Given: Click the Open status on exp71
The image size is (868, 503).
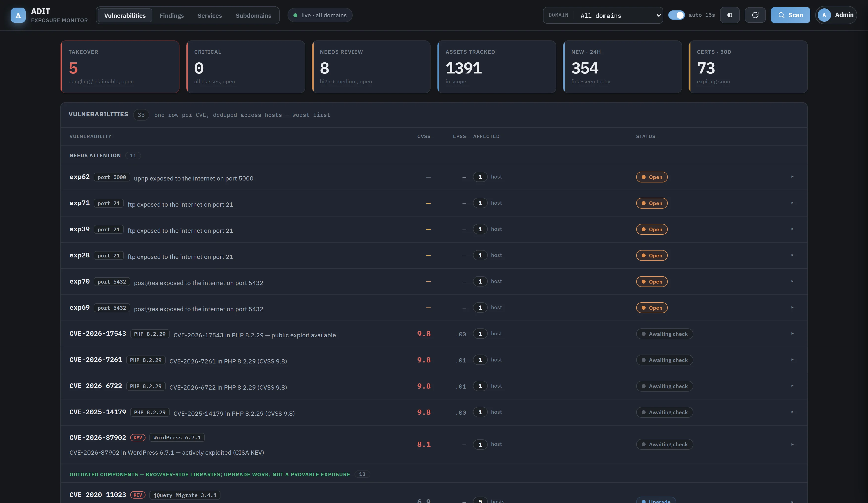Looking at the screenshot, I should coord(652,203).
